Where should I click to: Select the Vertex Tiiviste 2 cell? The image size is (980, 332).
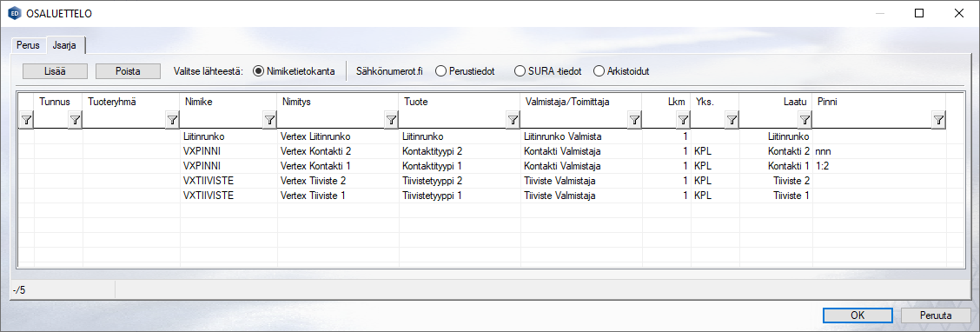(338, 181)
